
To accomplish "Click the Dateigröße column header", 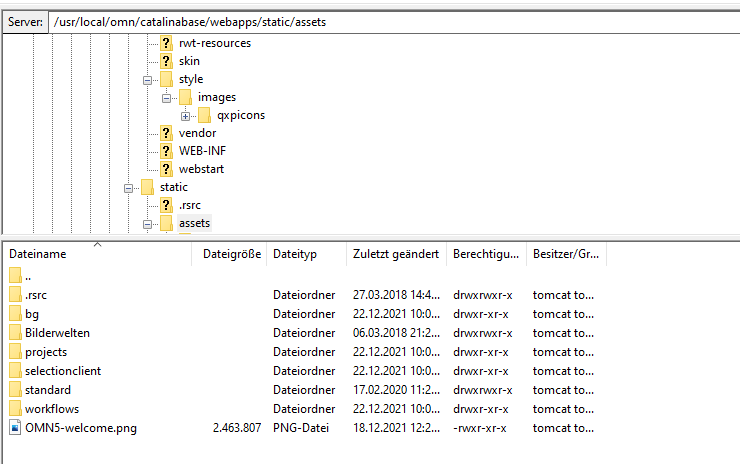I will 229,254.
